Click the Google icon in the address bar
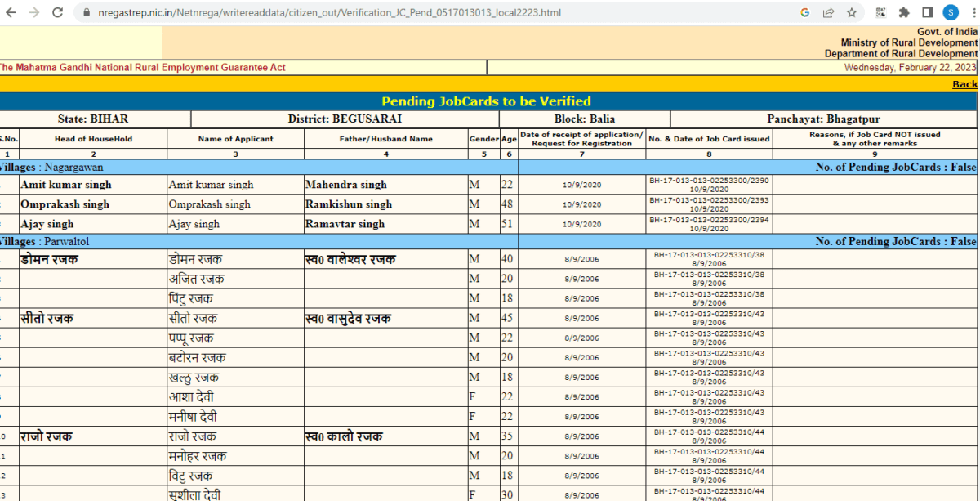 click(804, 13)
